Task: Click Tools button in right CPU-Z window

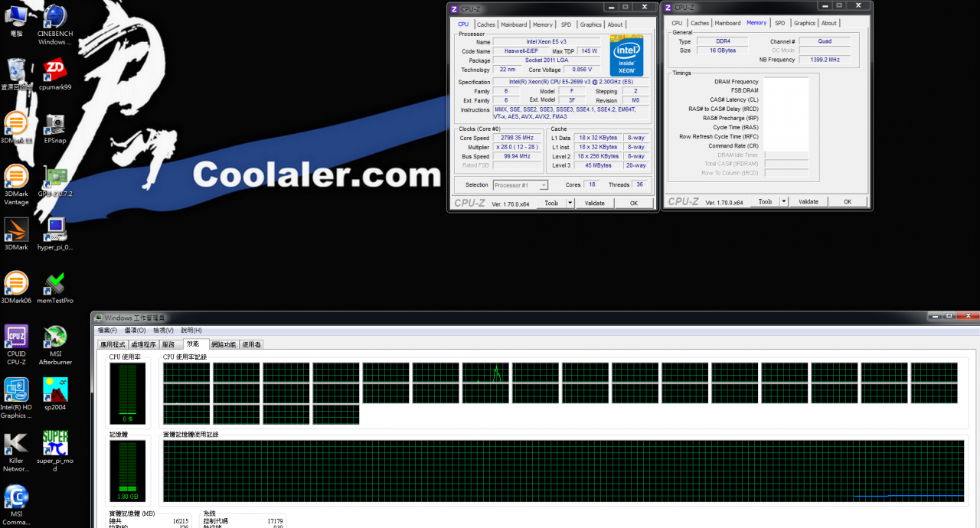Action: pos(765,202)
